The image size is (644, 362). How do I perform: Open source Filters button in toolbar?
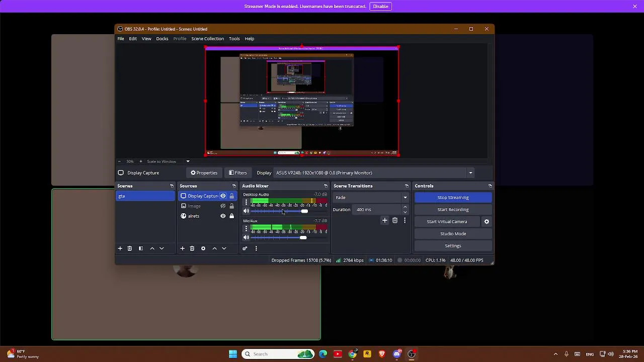pos(237,173)
